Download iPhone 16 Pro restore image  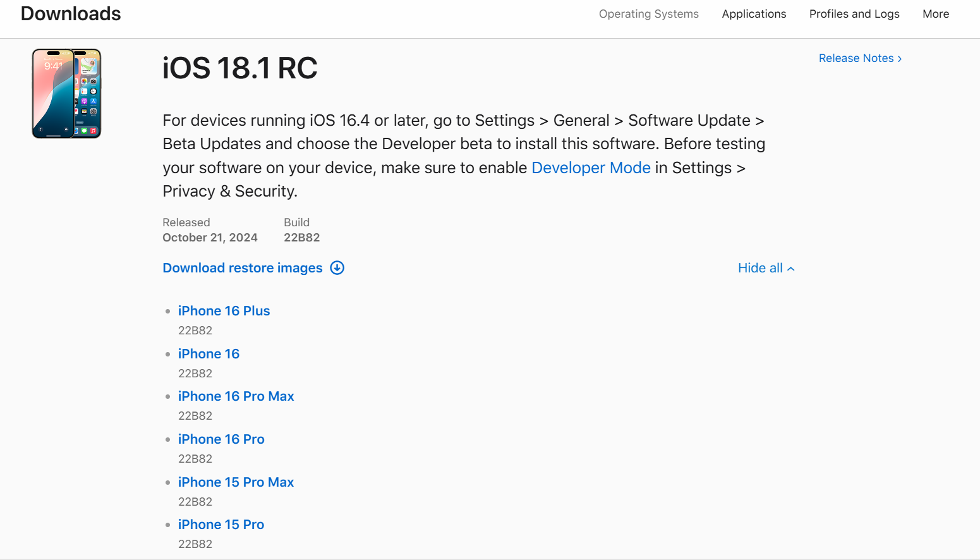(221, 439)
